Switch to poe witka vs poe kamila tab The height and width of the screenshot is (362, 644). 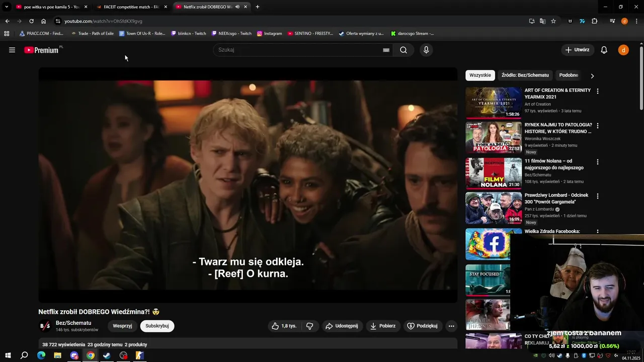[x=52, y=7]
